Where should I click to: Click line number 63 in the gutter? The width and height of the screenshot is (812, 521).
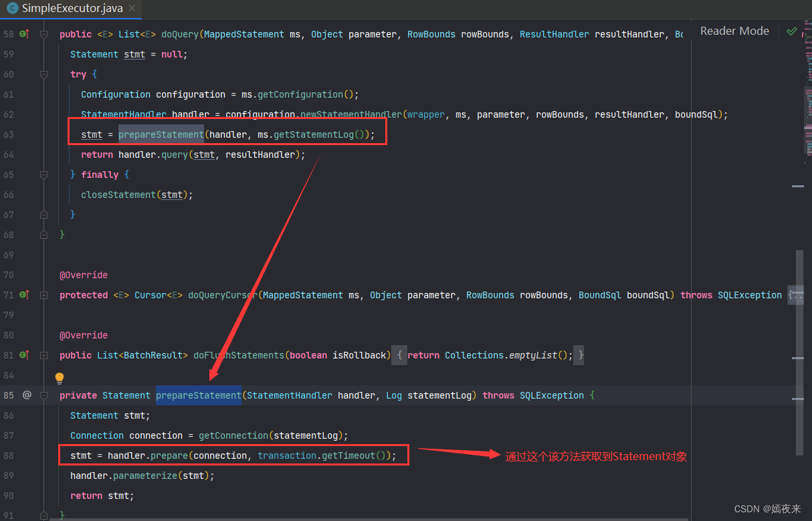8,134
